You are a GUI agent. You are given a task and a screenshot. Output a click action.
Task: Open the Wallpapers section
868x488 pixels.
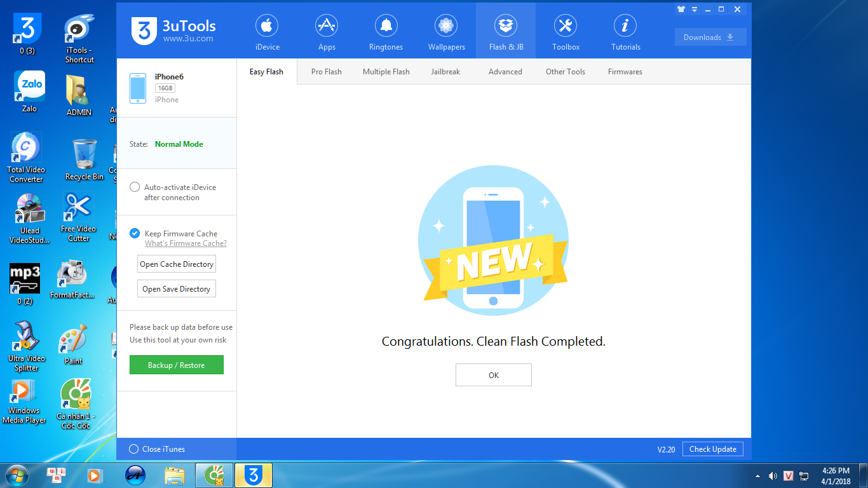click(446, 33)
